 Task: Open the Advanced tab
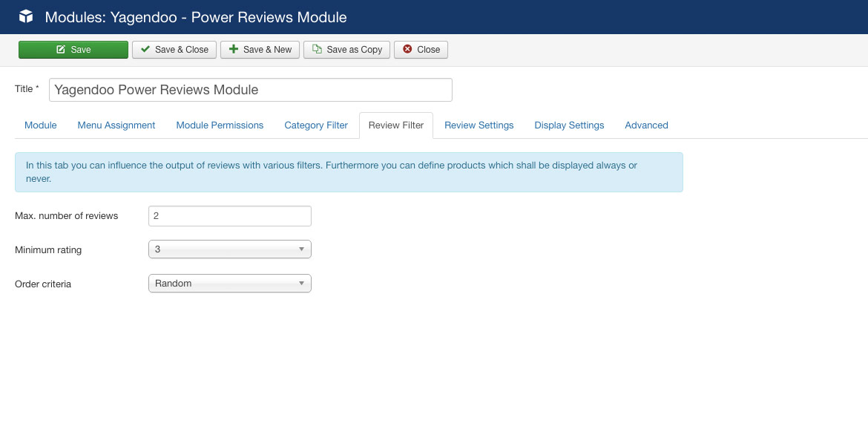(647, 125)
